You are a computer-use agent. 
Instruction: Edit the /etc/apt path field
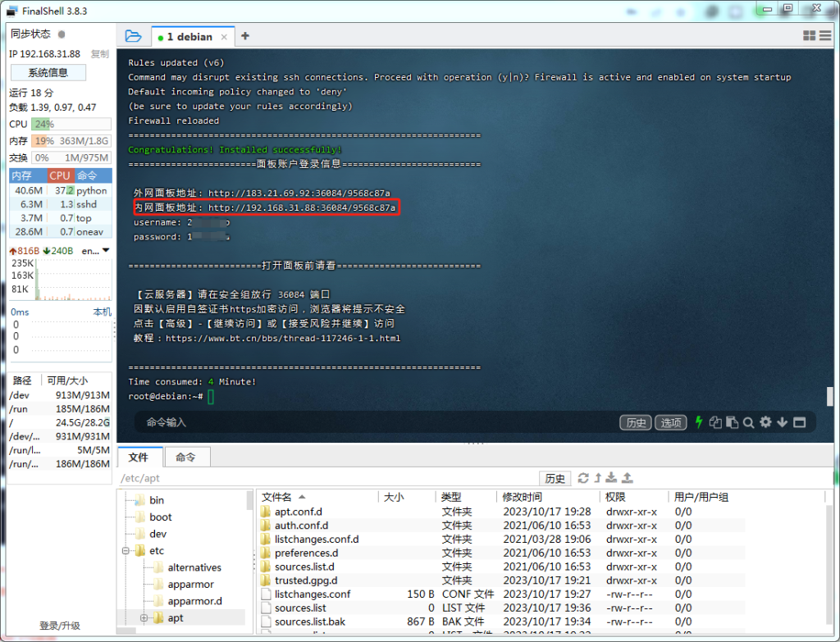tap(326, 478)
